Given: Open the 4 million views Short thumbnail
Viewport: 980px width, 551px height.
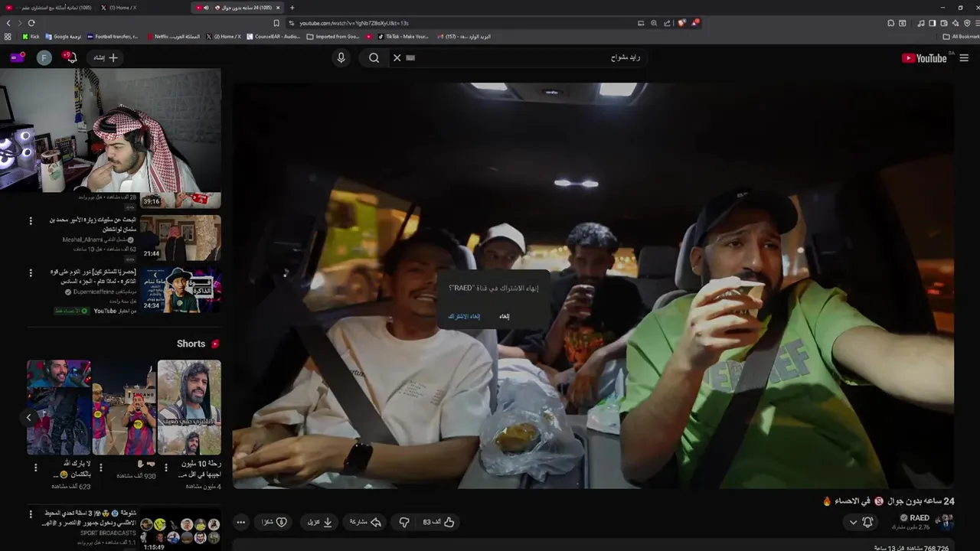Looking at the screenshot, I should (189, 408).
